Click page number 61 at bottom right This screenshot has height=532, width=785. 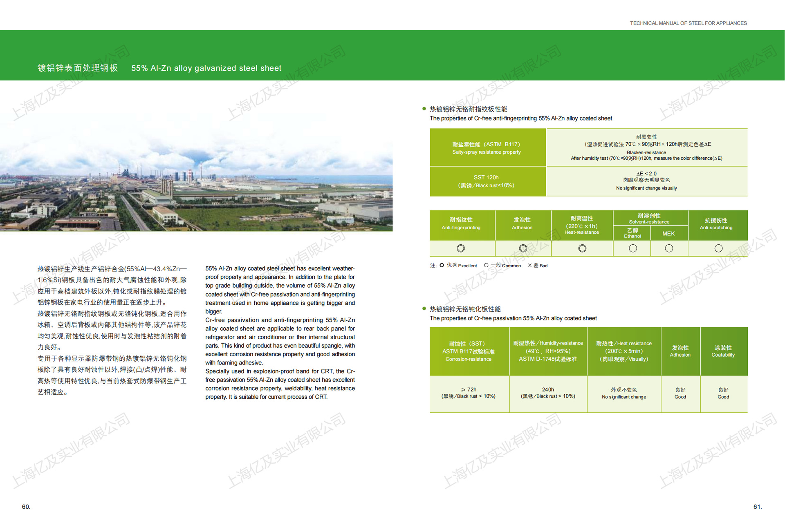click(x=757, y=507)
